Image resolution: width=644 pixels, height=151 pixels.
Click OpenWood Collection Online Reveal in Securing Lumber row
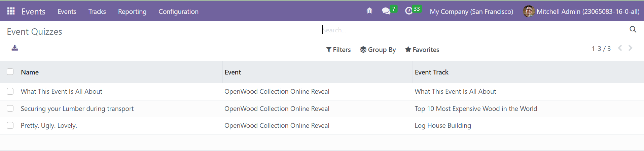point(277,109)
